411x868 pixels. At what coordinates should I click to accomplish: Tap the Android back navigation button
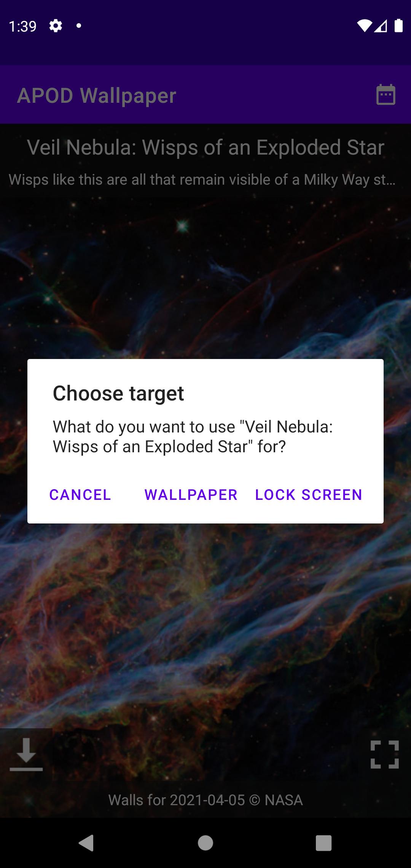coord(86,842)
